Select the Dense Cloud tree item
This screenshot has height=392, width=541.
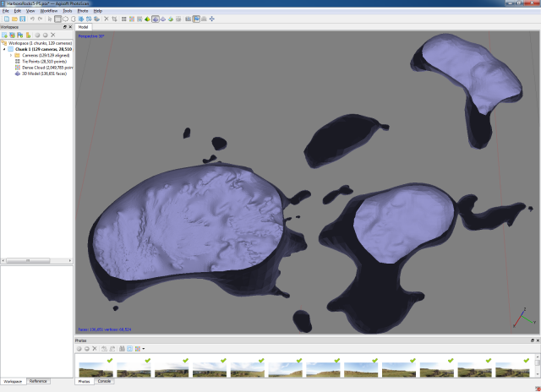click(x=44, y=68)
